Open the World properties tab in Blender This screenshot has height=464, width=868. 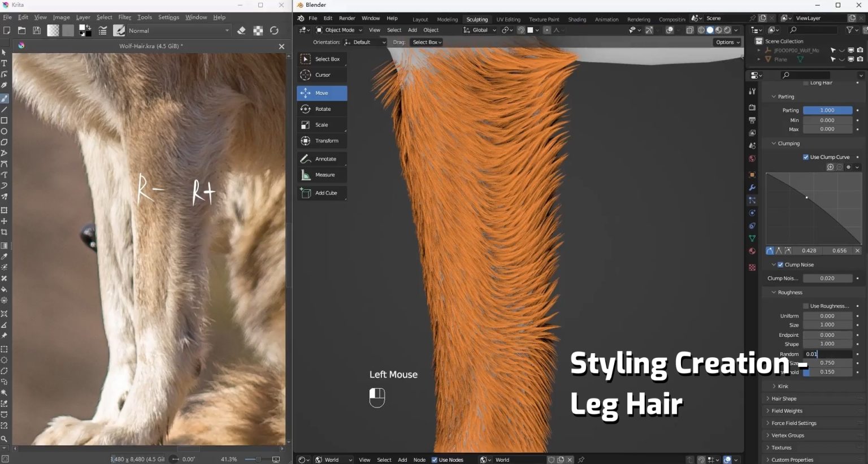[752, 159]
